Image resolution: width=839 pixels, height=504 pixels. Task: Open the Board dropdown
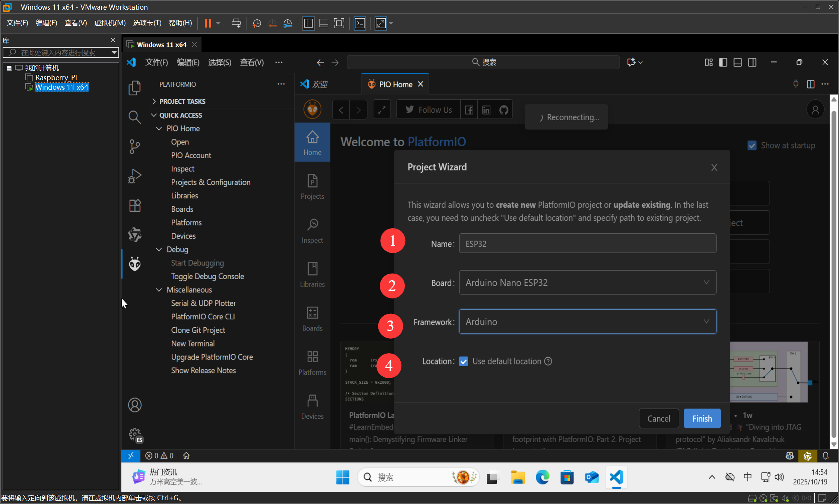tap(587, 283)
